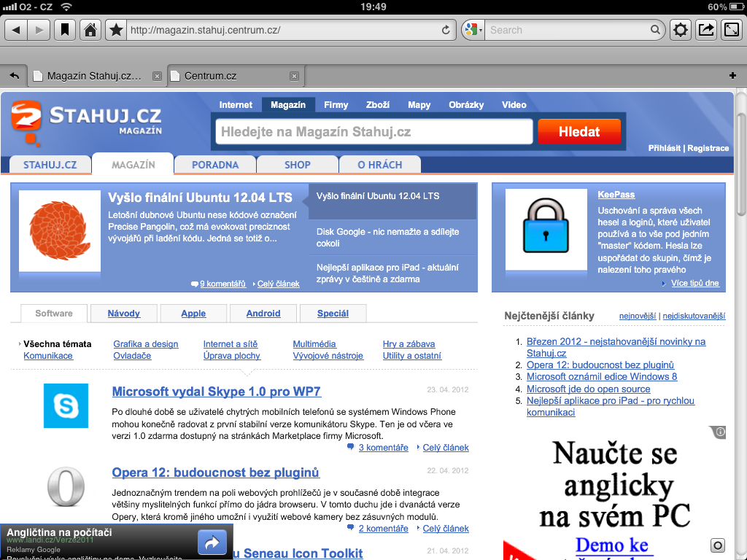Switch to the Speciál category tab
The height and width of the screenshot is (560, 747).
point(333,314)
